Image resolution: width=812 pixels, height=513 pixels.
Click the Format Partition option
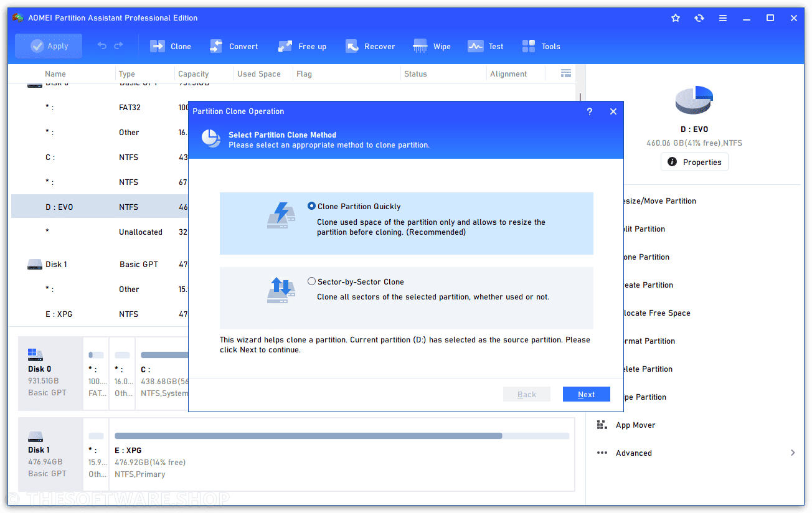tap(649, 341)
